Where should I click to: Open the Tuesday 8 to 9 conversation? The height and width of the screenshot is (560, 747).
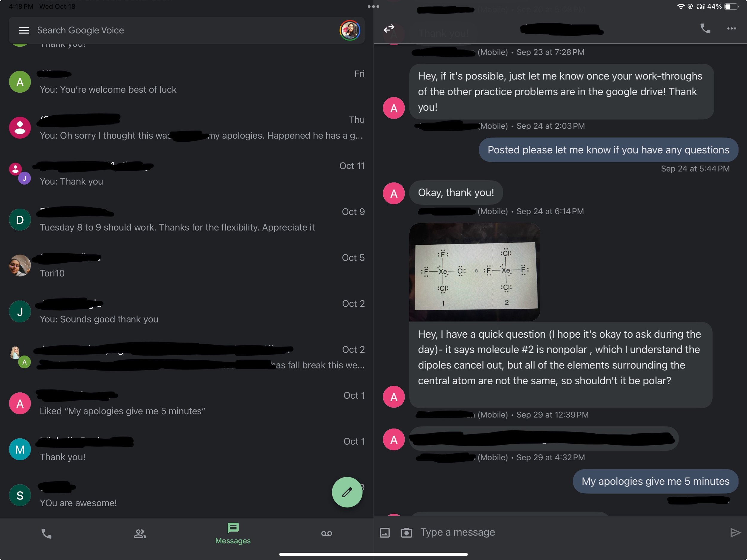click(186, 220)
